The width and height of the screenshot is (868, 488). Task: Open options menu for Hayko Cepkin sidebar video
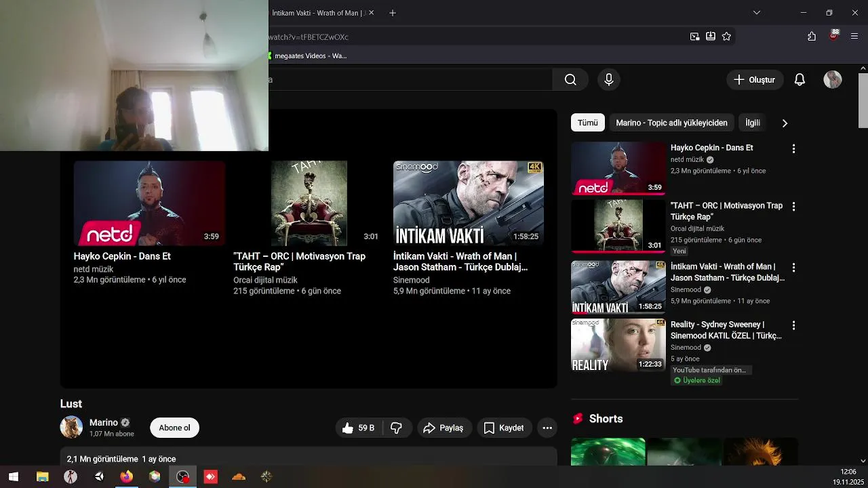pos(793,148)
